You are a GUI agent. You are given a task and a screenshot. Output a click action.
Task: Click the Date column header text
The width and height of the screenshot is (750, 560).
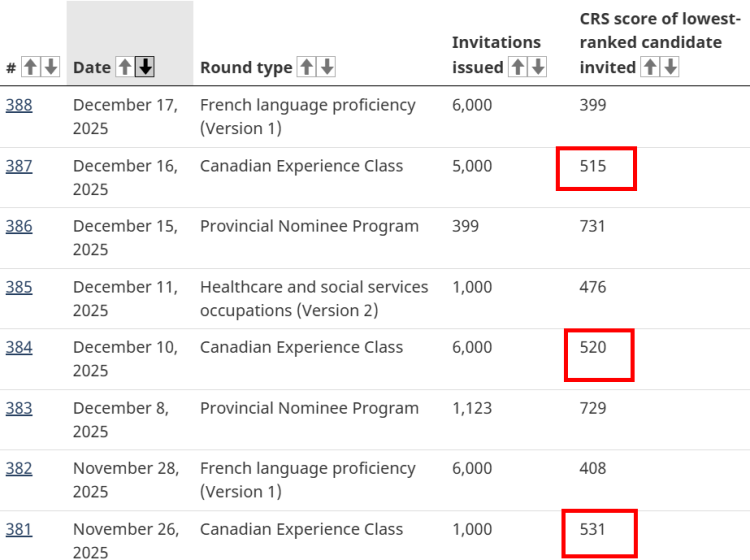click(92, 67)
